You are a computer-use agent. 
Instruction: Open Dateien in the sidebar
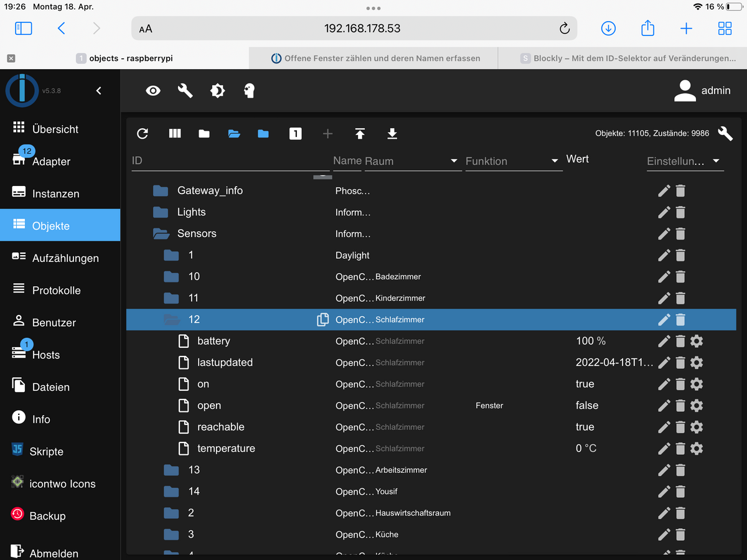60,387
